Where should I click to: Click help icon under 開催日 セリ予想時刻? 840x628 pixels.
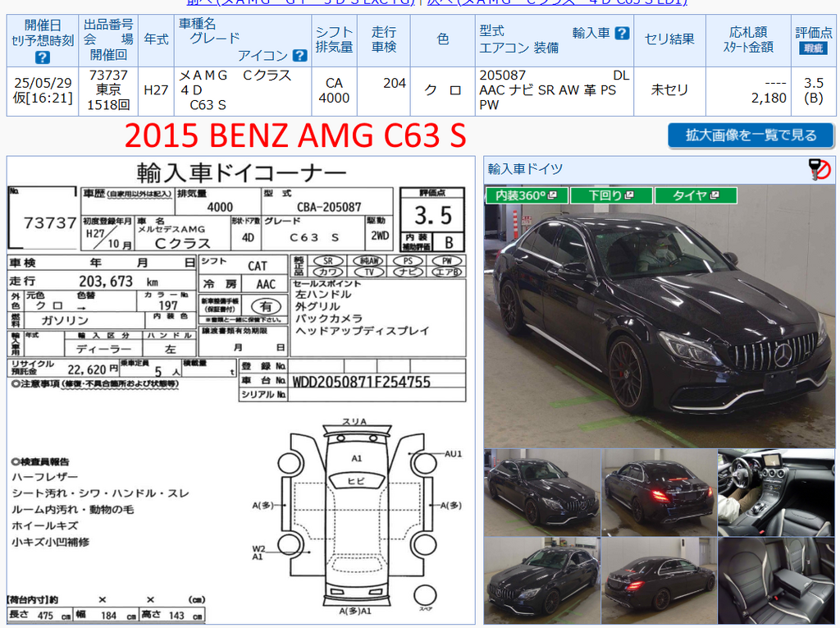tap(43, 57)
